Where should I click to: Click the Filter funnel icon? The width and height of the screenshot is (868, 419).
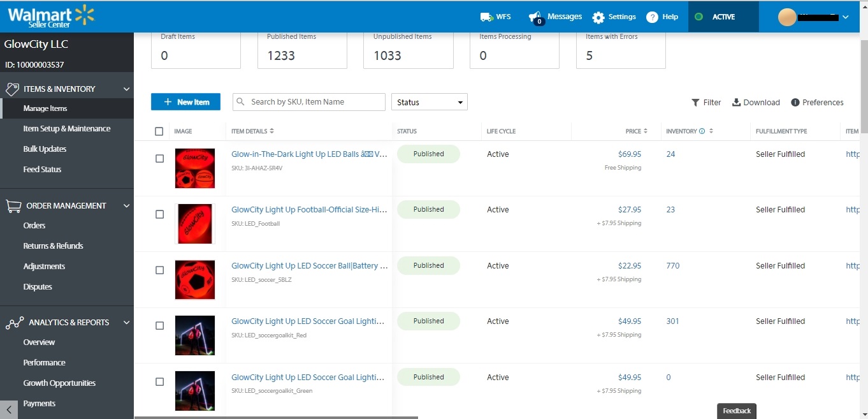(x=695, y=103)
